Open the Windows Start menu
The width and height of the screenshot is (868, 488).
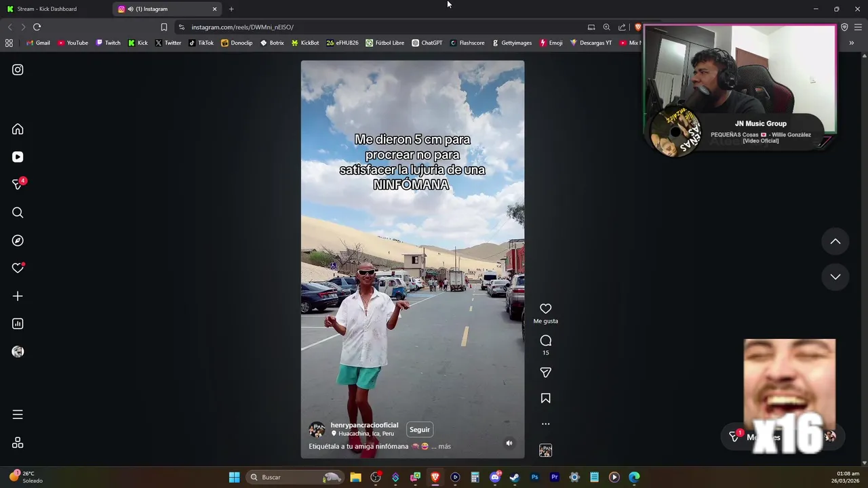[x=234, y=477]
